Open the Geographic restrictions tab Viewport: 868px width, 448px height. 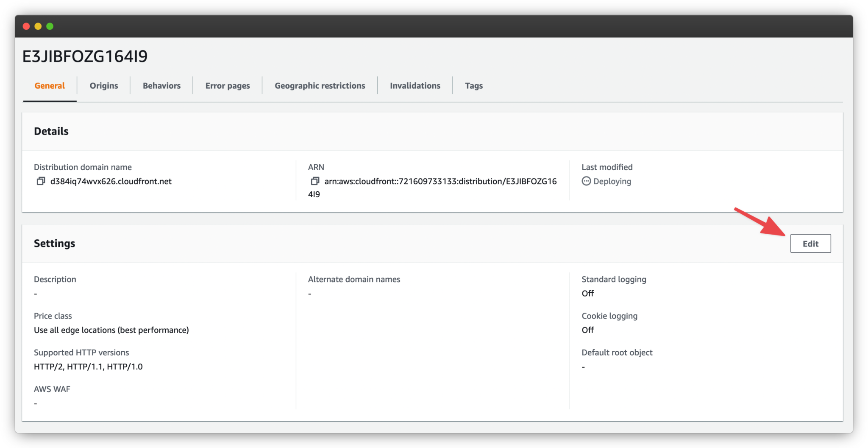(319, 85)
